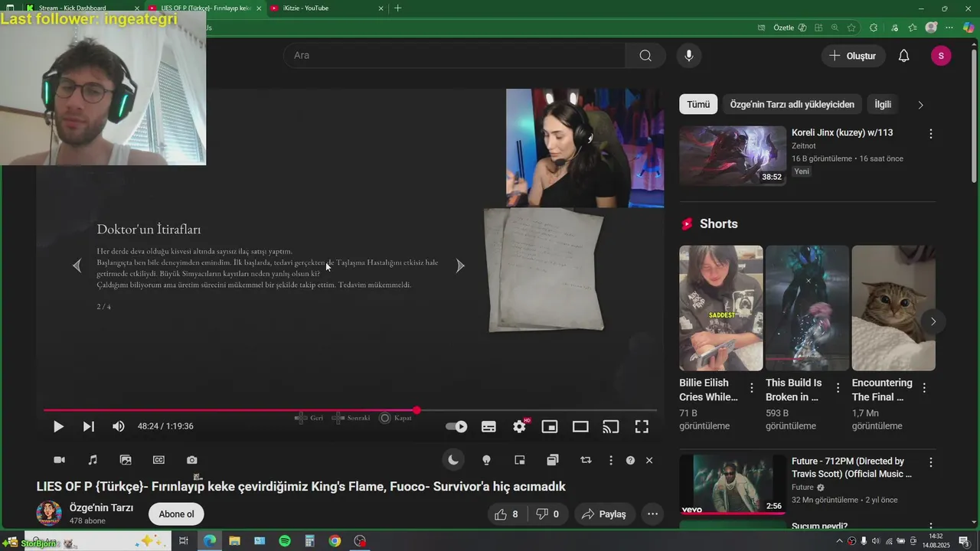
Task: Toggle the lightbulb lights-off icon
Action: click(486, 460)
